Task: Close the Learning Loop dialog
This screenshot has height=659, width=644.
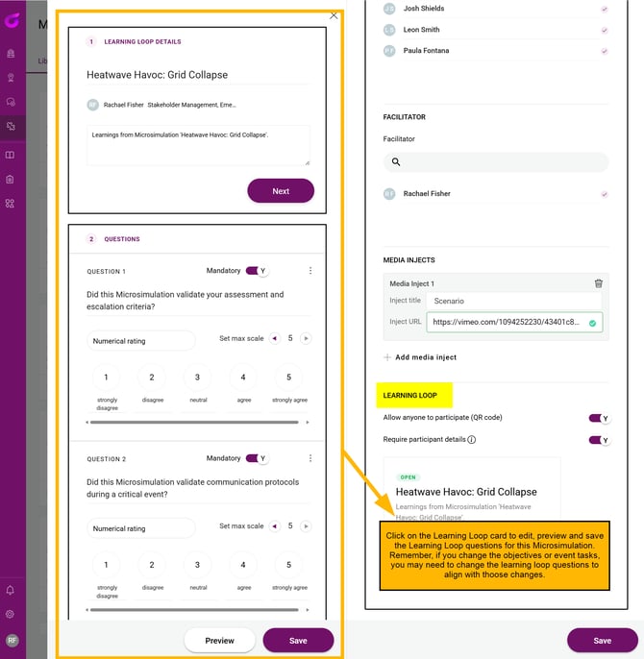Action: coord(334,15)
